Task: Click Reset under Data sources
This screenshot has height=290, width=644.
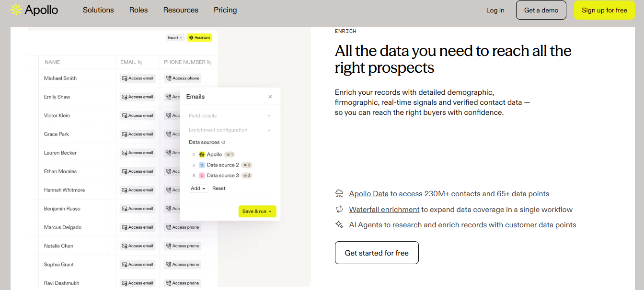Action: tap(219, 189)
